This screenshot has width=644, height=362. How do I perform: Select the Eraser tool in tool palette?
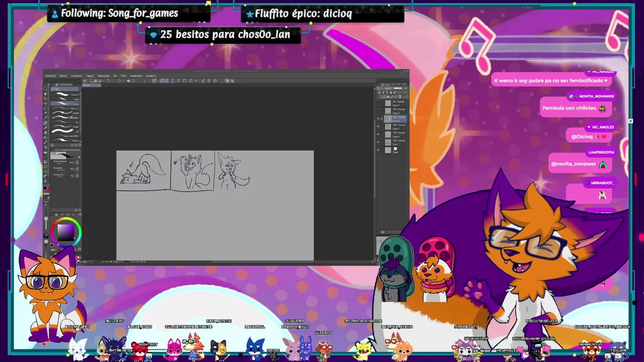pos(45,133)
